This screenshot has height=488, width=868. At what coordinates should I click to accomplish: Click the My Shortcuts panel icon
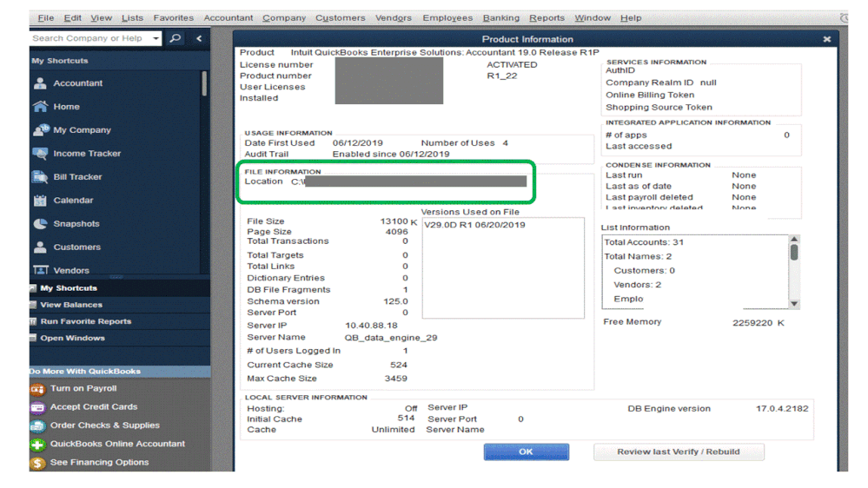[x=33, y=288]
